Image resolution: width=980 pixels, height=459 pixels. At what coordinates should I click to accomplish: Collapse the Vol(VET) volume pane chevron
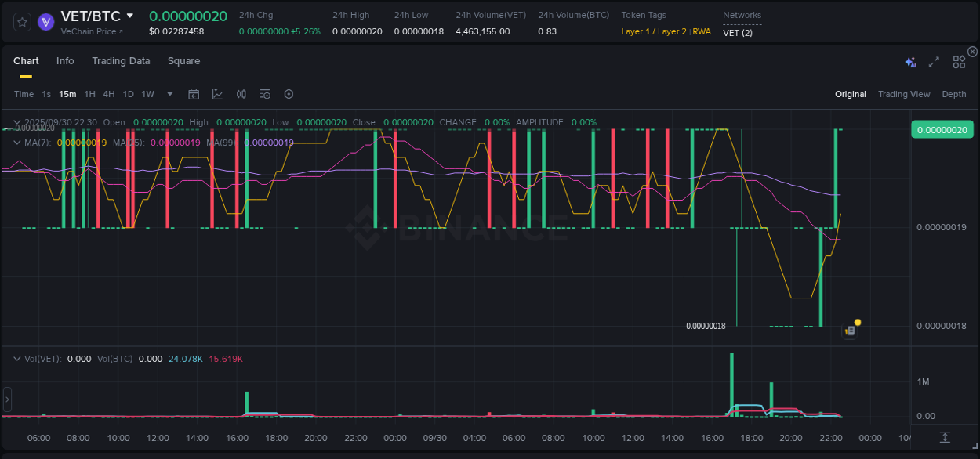pyautogui.click(x=16, y=358)
